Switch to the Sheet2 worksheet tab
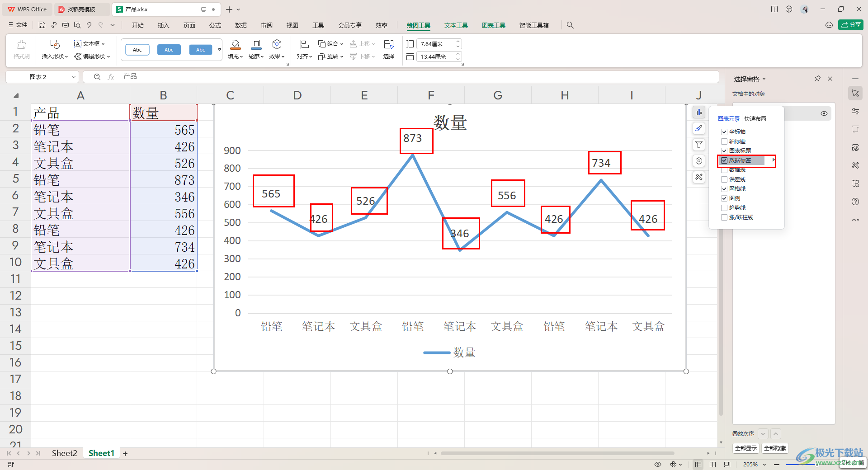Viewport: 868px width, 470px height. coord(64,453)
